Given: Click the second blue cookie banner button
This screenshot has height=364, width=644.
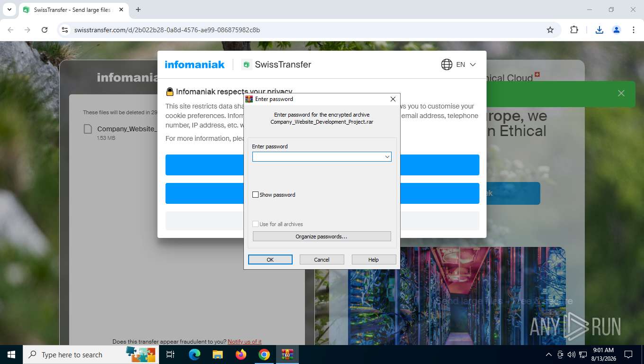Looking at the screenshot, I should click(x=322, y=193).
